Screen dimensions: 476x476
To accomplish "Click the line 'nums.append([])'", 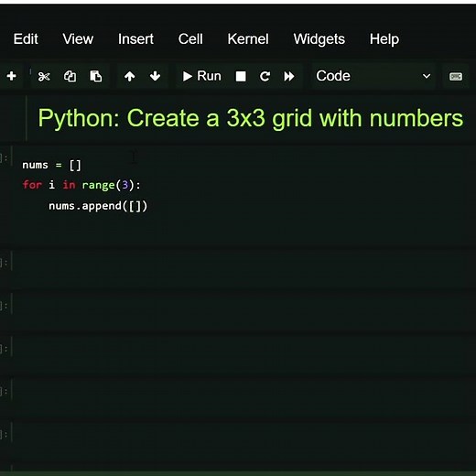I will click(x=98, y=206).
